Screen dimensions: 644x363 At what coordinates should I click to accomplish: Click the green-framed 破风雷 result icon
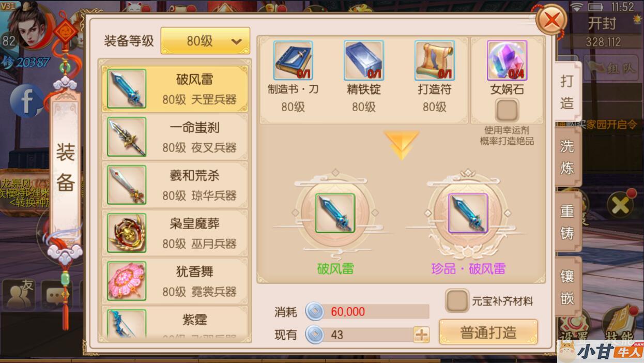pos(335,213)
